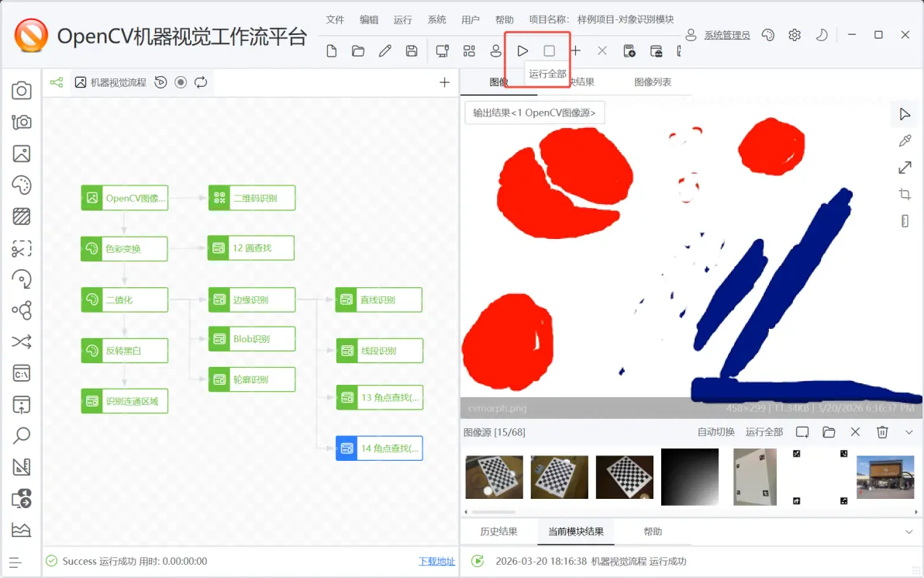The image size is (924, 578).
Task: Click the crop tool beside image
Action: [905, 194]
